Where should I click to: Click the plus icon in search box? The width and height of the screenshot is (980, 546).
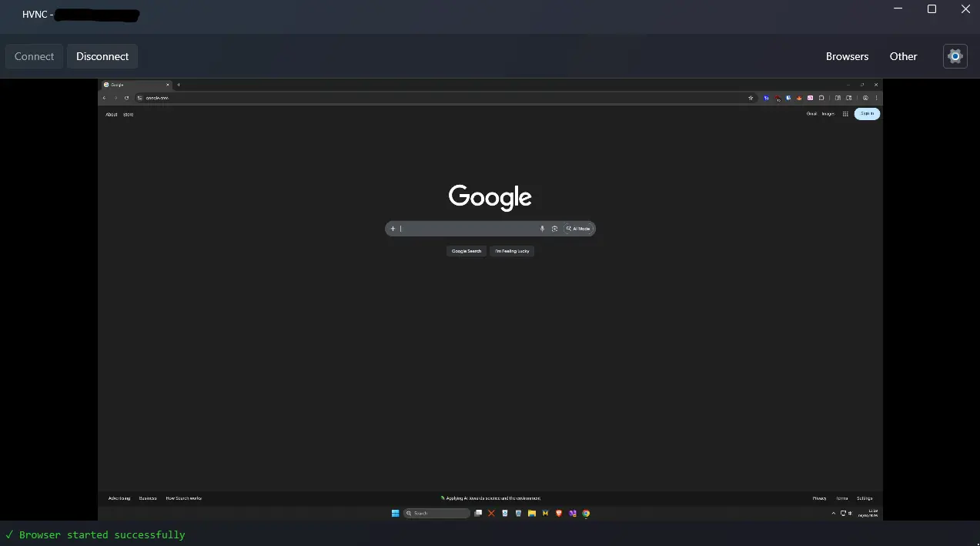pos(393,229)
